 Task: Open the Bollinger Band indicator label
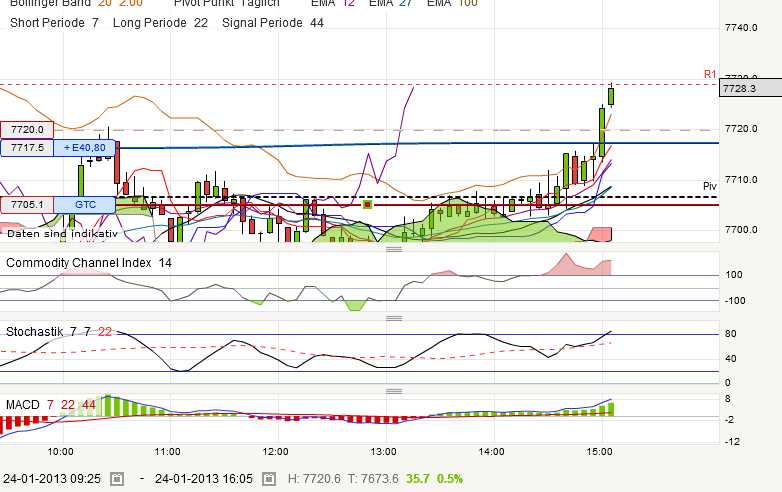pos(76,3)
